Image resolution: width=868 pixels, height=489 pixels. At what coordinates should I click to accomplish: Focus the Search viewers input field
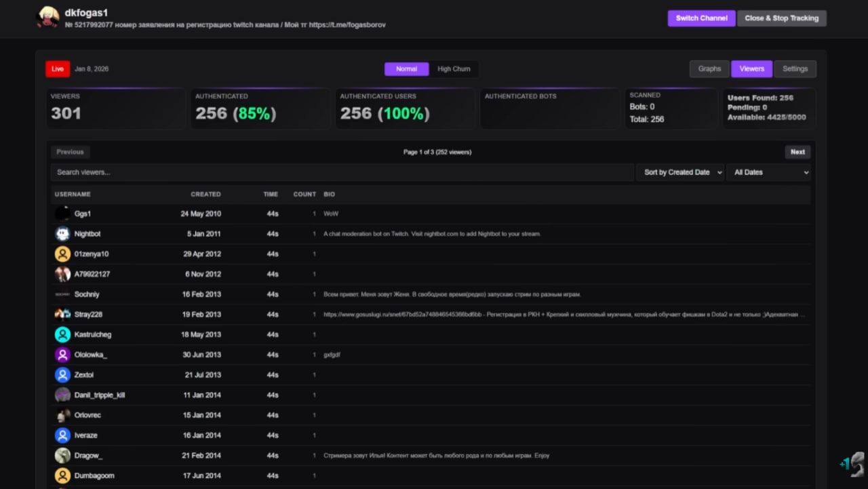[342, 172]
